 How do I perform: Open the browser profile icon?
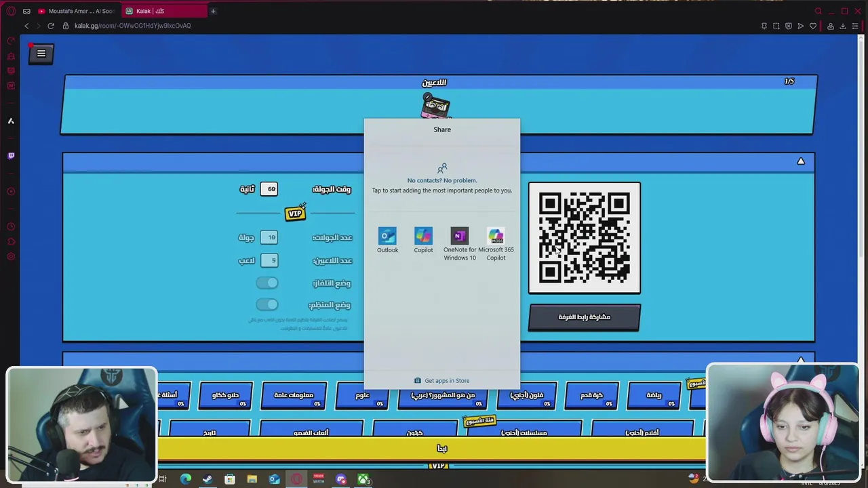[x=830, y=26]
